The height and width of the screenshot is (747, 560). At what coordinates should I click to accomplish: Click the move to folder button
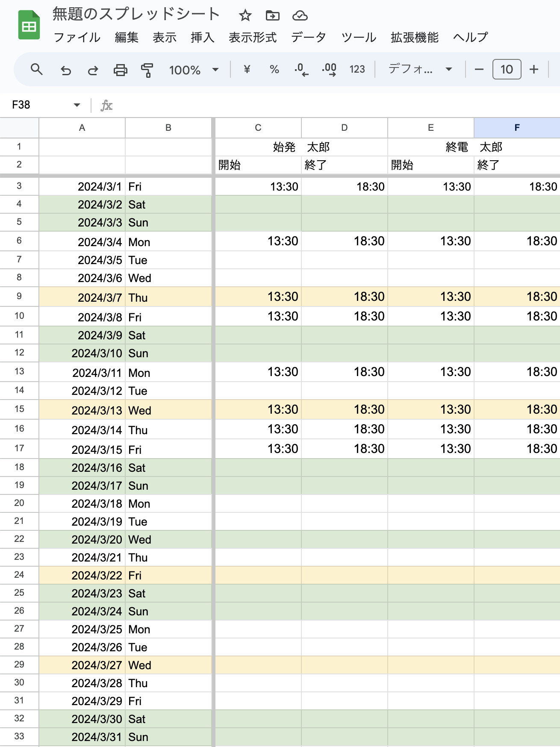coord(273,15)
